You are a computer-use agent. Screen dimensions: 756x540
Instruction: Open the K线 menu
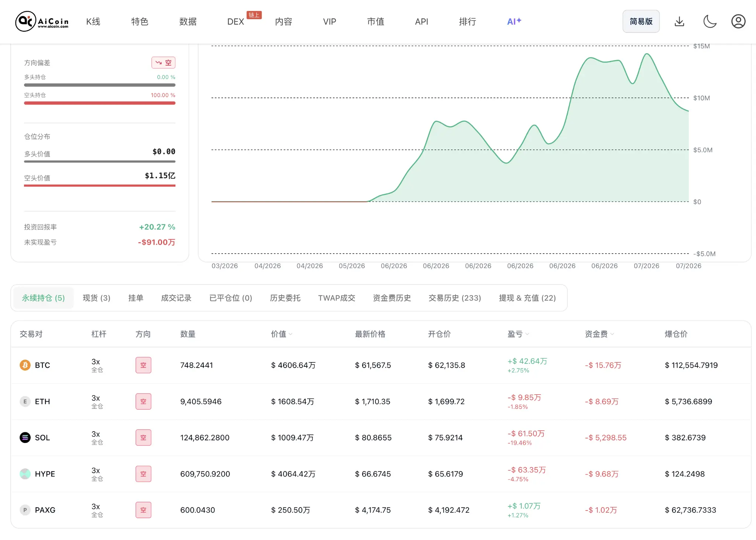coord(93,22)
